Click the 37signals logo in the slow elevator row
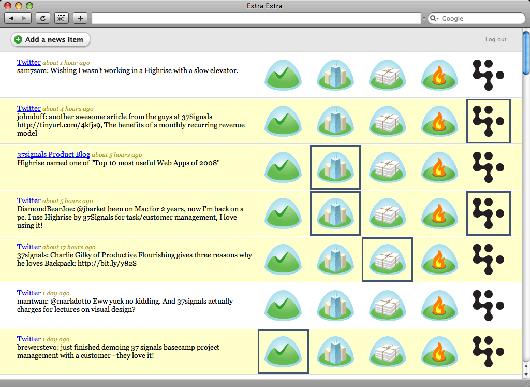The width and height of the screenshot is (530, 387). coord(488,75)
